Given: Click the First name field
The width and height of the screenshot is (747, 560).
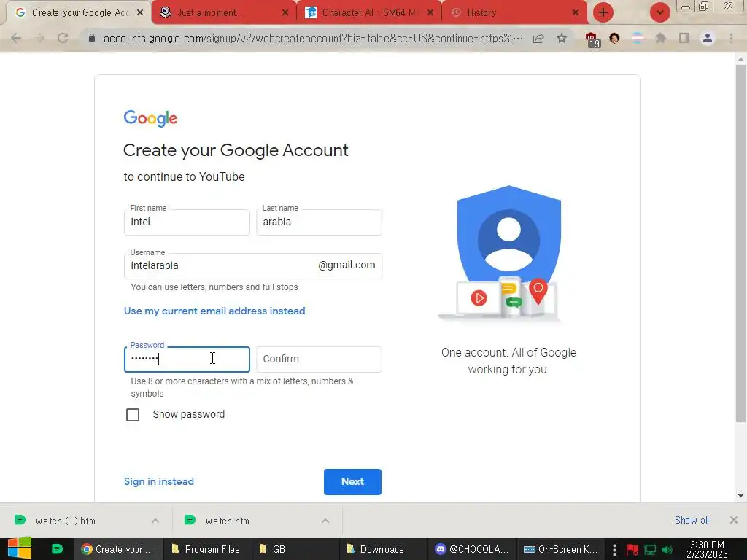Looking at the screenshot, I should tap(187, 222).
